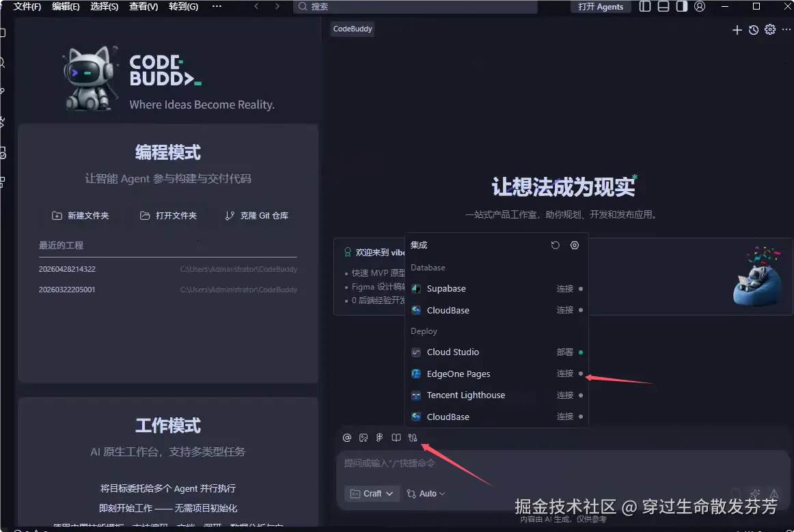Open the Craft mode dropdown

(x=372, y=494)
